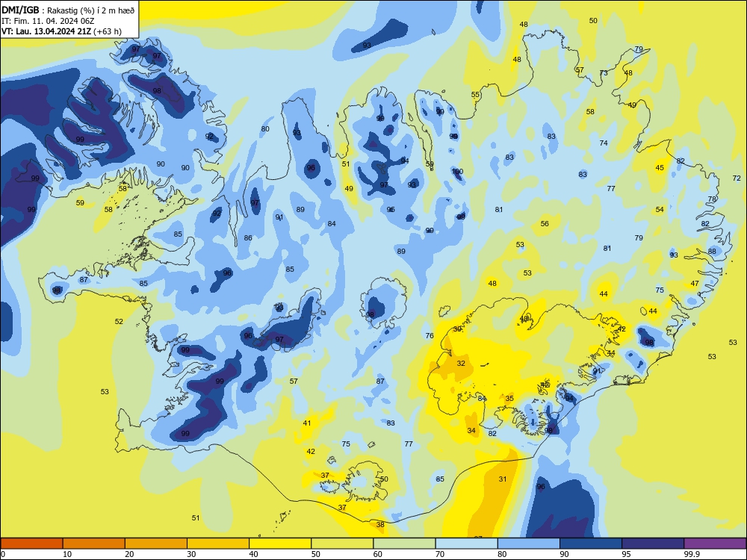Click the '95' tick label on the legend
747x560 pixels.
(x=626, y=554)
